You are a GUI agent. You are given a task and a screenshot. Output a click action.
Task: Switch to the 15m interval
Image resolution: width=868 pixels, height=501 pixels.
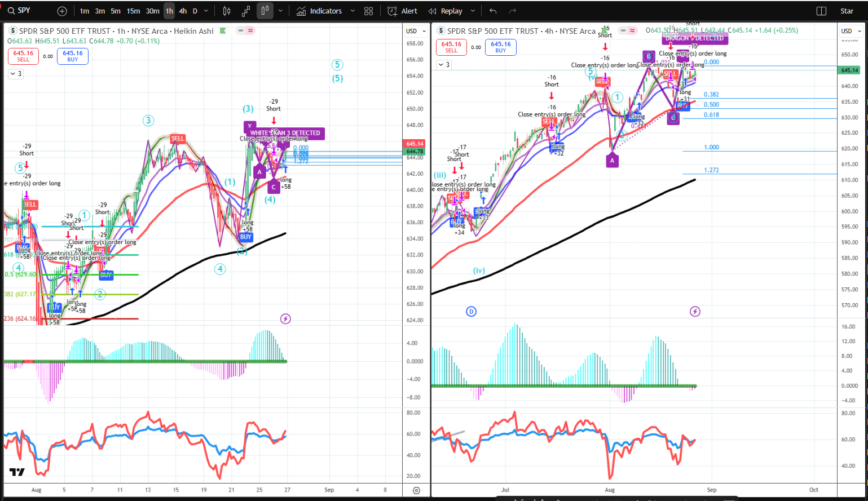[133, 11]
